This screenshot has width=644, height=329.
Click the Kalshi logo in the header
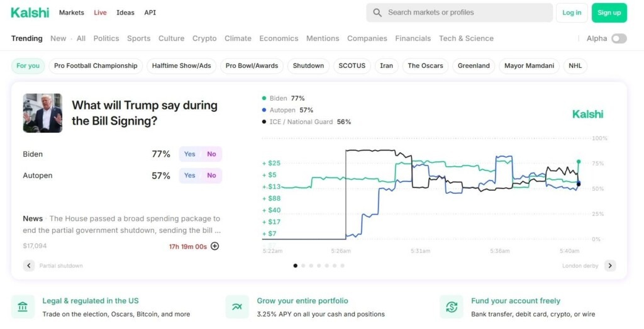click(x=30, y=13)
